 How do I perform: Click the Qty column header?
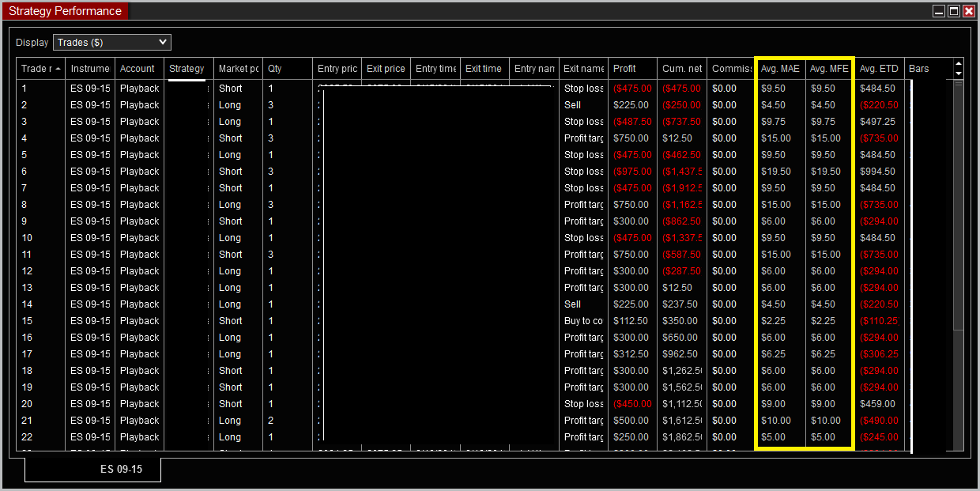(x=287, y=69)
